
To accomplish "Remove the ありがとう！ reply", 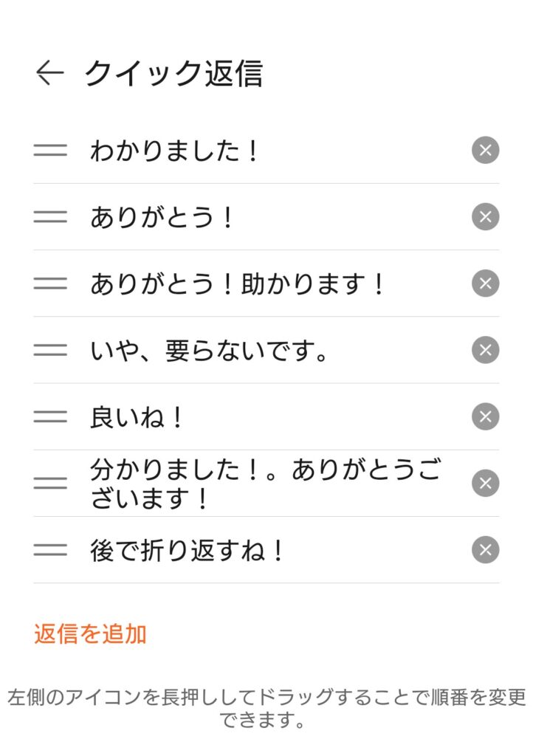I will tap(485, 217).
